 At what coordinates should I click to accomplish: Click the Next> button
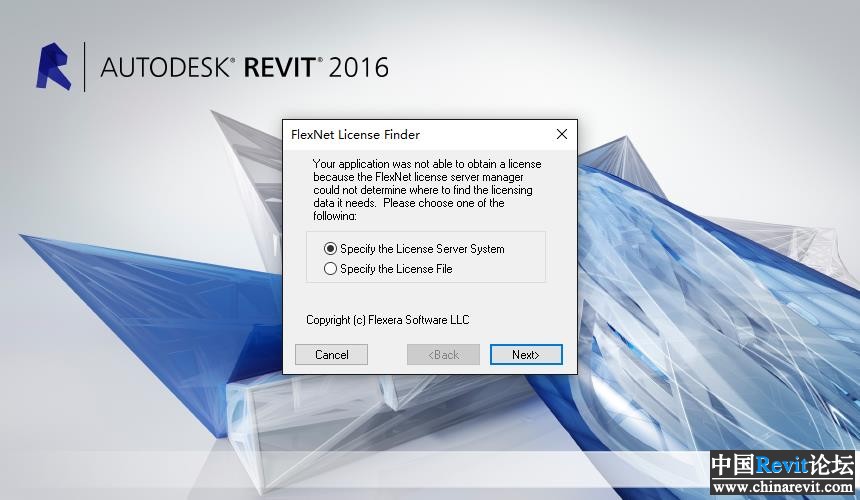[x=526, y=355]
